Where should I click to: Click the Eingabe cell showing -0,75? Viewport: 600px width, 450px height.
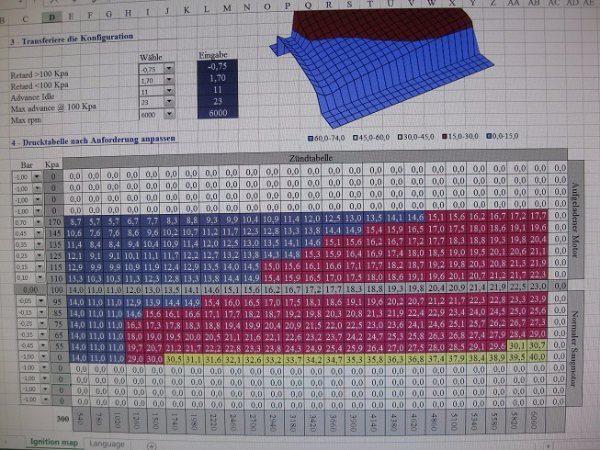(x=217, y=66)
